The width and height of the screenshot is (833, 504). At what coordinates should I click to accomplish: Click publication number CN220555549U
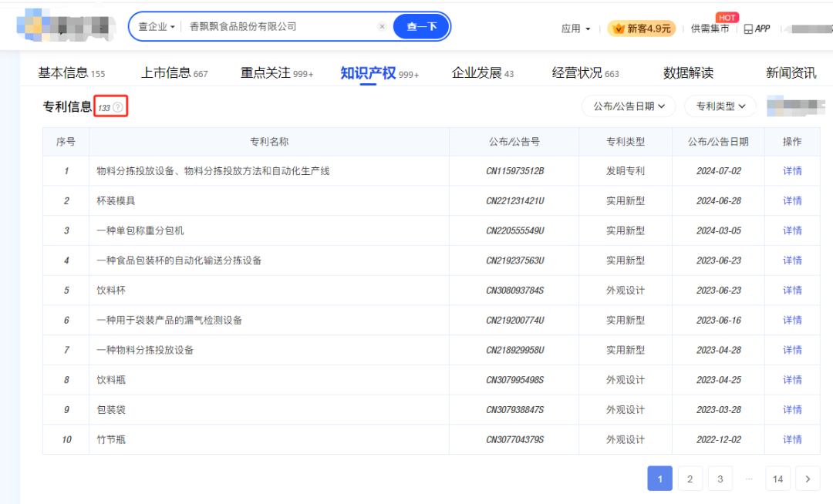point(514,230)
